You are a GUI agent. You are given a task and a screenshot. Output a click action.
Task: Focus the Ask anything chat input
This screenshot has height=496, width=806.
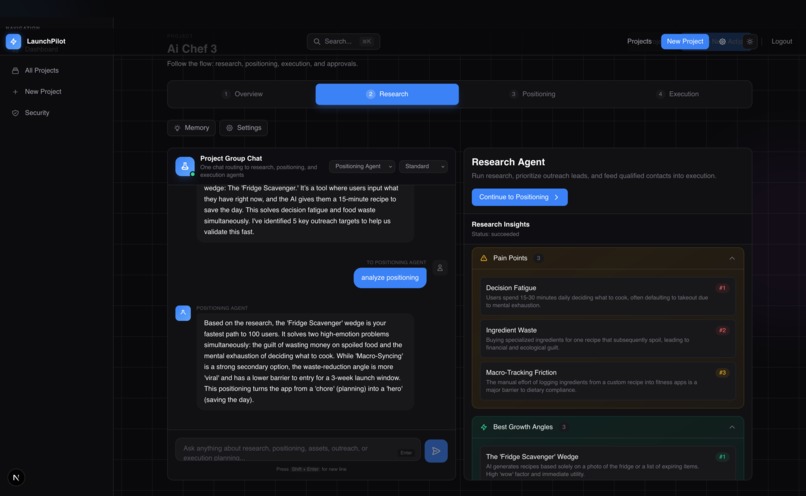pos(298,451)
